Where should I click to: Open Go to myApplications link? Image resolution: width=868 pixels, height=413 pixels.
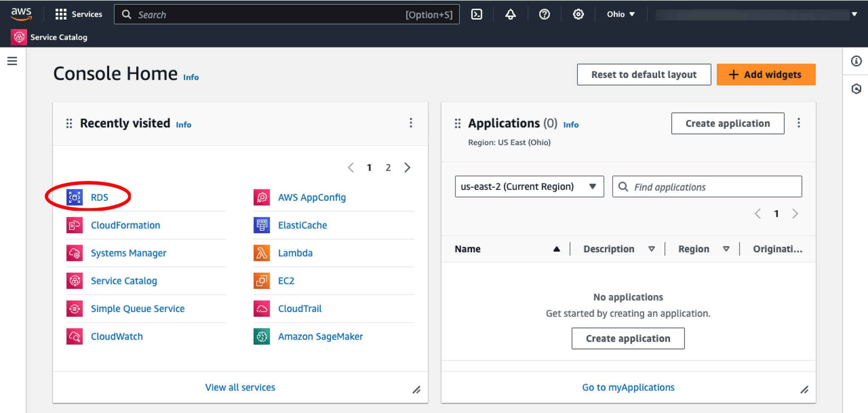pos(628,387)
